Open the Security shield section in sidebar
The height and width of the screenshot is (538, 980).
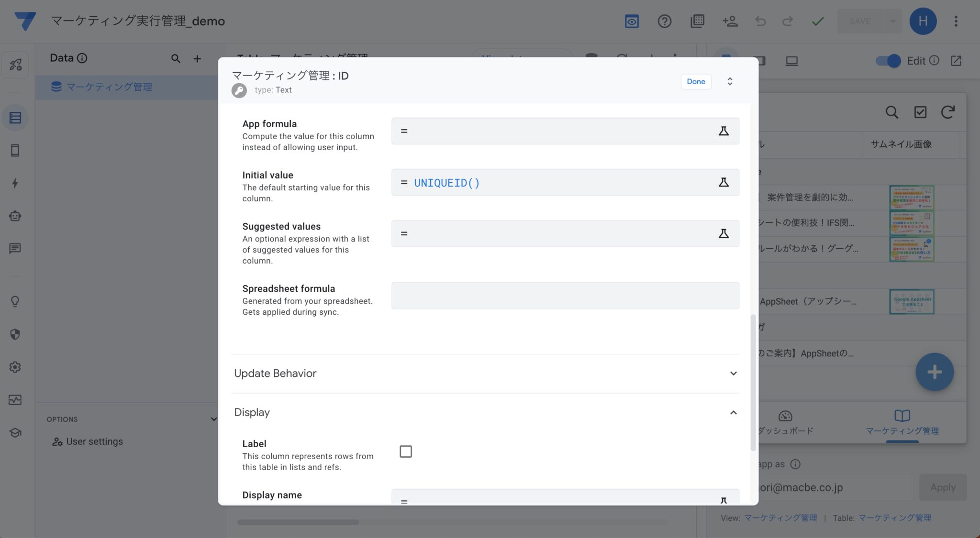tap(15, 334)
